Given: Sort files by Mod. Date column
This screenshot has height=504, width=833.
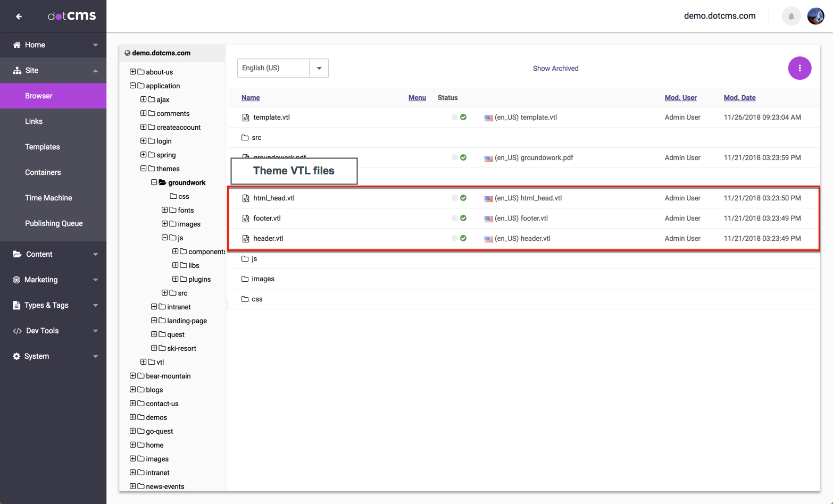Looking at the screenshot, I should click(x=739, y=98).
